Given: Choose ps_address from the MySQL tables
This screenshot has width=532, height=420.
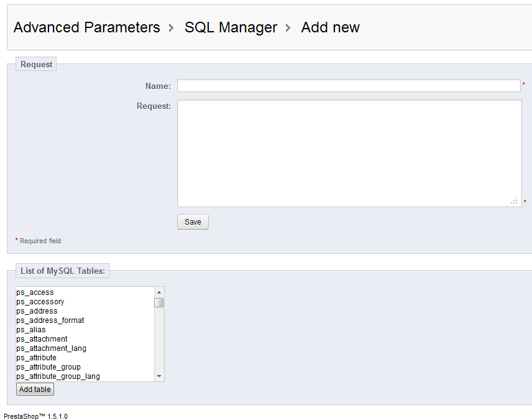Looking at the screenshot, I should 37,311.
